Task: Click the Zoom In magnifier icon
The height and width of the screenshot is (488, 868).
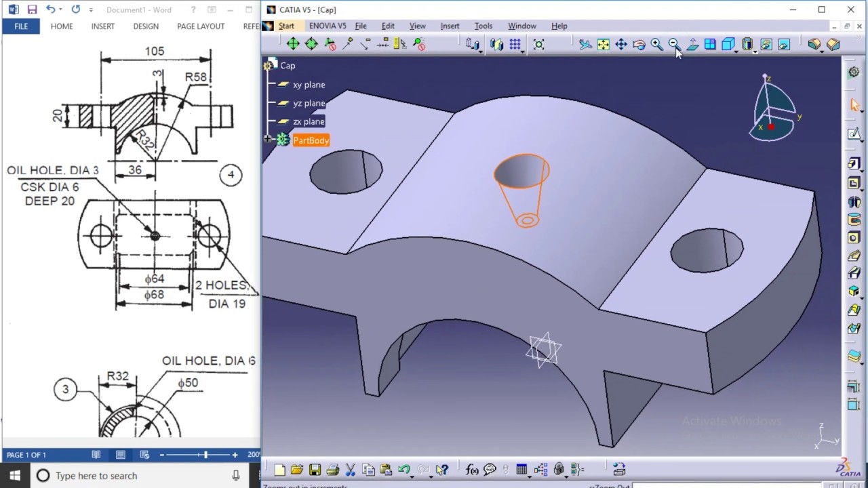Action: point(656,45)
